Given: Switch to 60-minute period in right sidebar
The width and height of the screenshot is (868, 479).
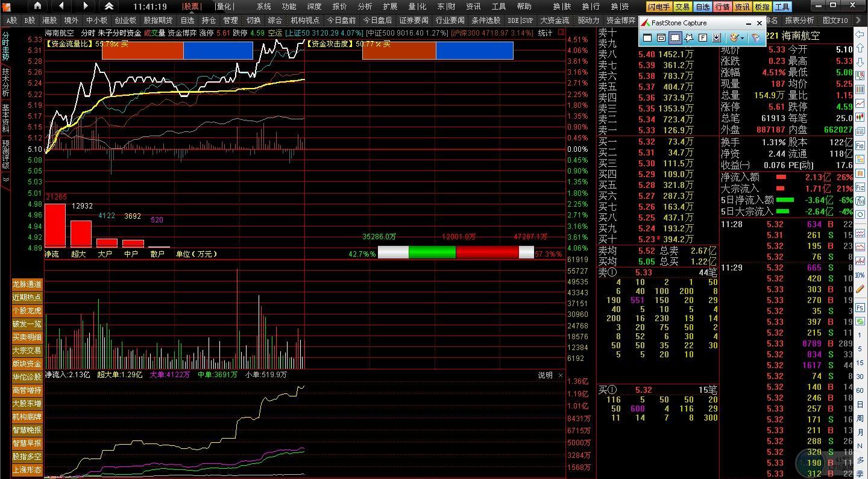Looking at the screenshot, I should (860, 391).
